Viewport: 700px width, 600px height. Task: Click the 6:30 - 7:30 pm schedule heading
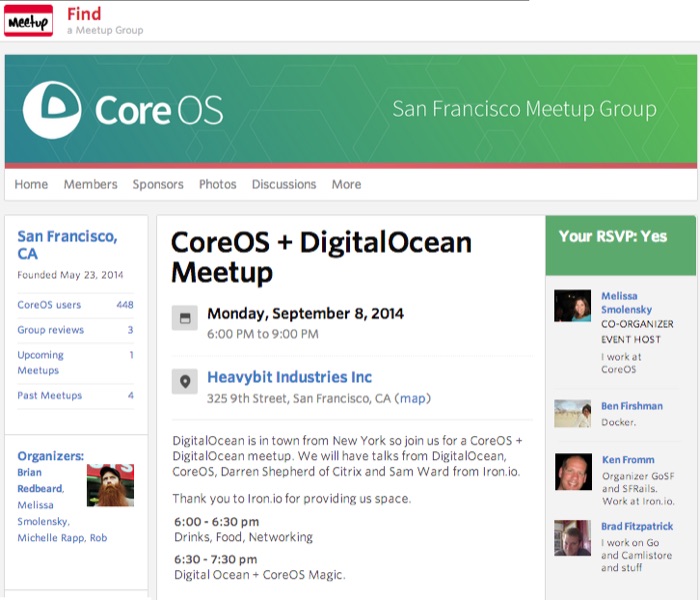[x=216, y=559]
